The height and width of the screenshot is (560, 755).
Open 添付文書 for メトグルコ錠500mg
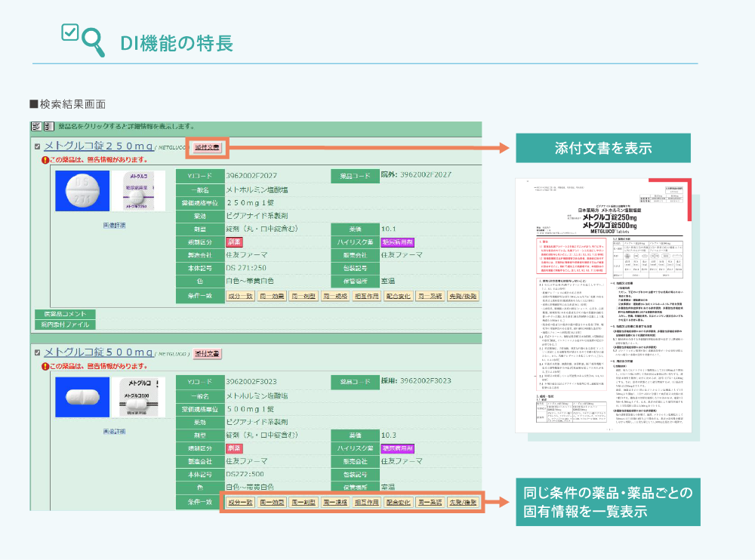pyautogui.click(x=207, y=354)
